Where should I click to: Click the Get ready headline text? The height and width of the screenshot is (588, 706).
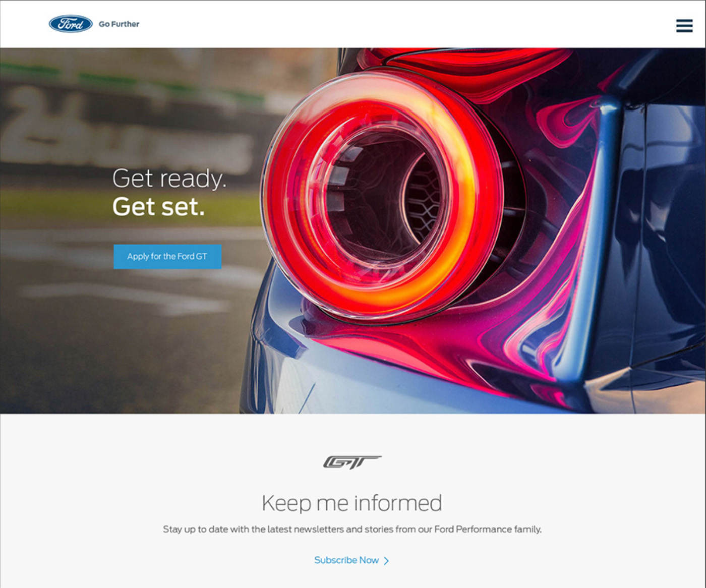coord(169,179)
